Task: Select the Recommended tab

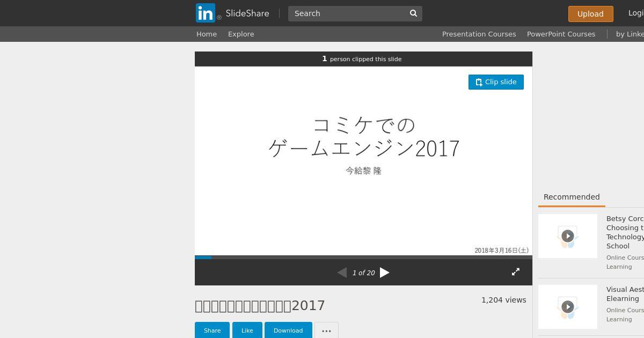Action: tap(572, 197)
